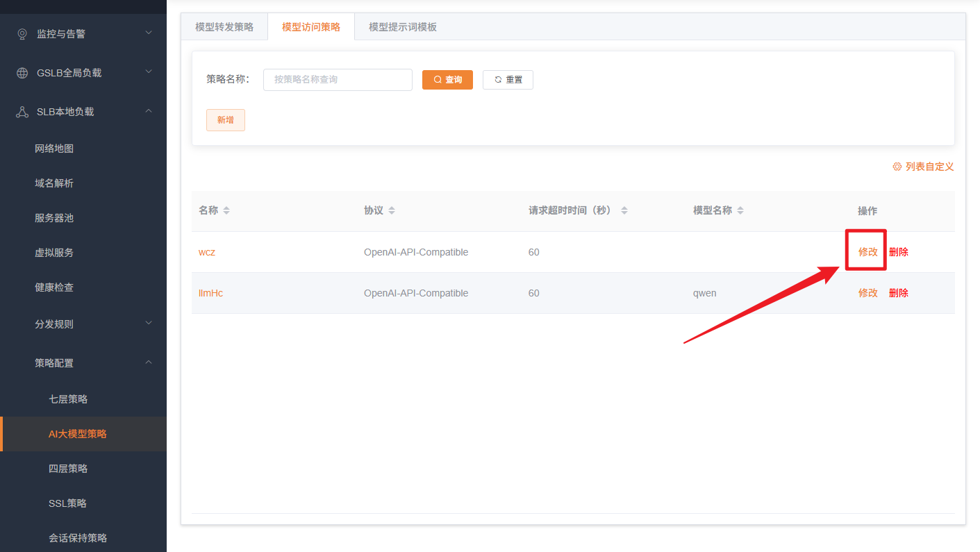Viewport: 980px width, 552px height.
Task: Focus the 策略名称 search input field
Action: coord(338,80)
